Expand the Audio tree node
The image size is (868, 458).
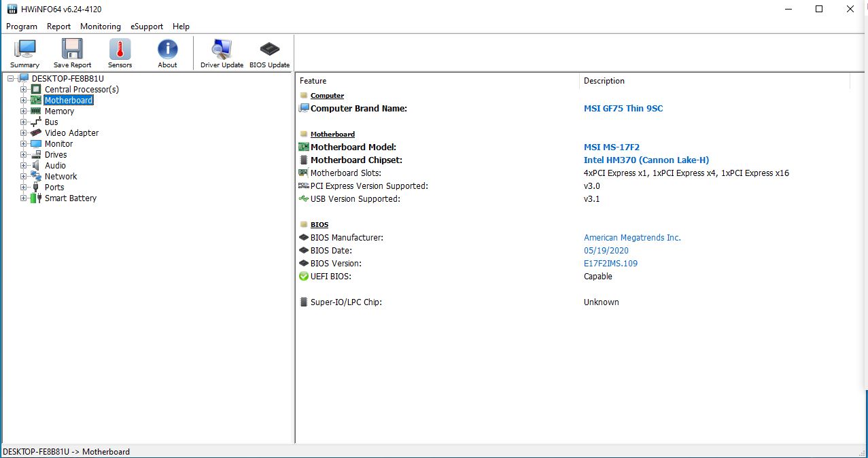click(x=24, y=165)
